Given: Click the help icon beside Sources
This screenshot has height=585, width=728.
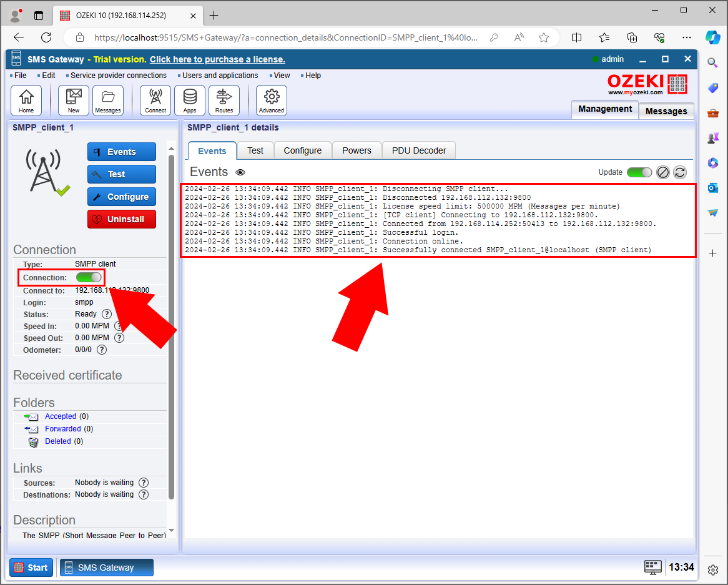Looking at the screenshot, I should 144,483.
